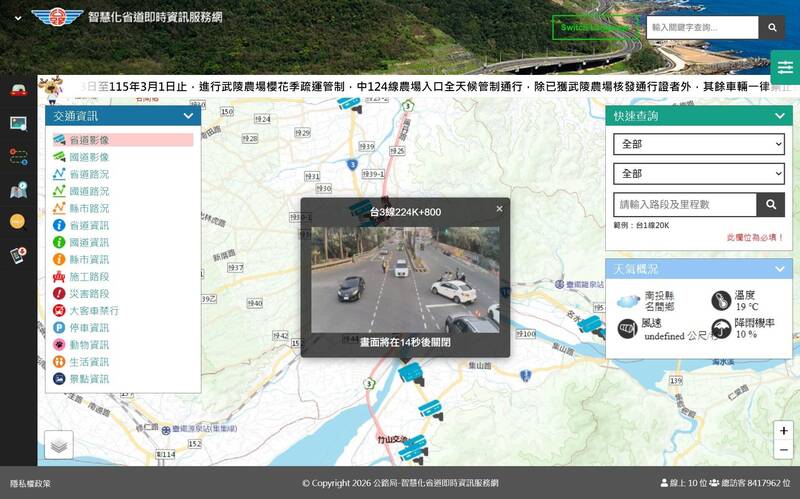Collapse the 快速查詢 panel chevron

pyautogui.click(x=780, y=116)
